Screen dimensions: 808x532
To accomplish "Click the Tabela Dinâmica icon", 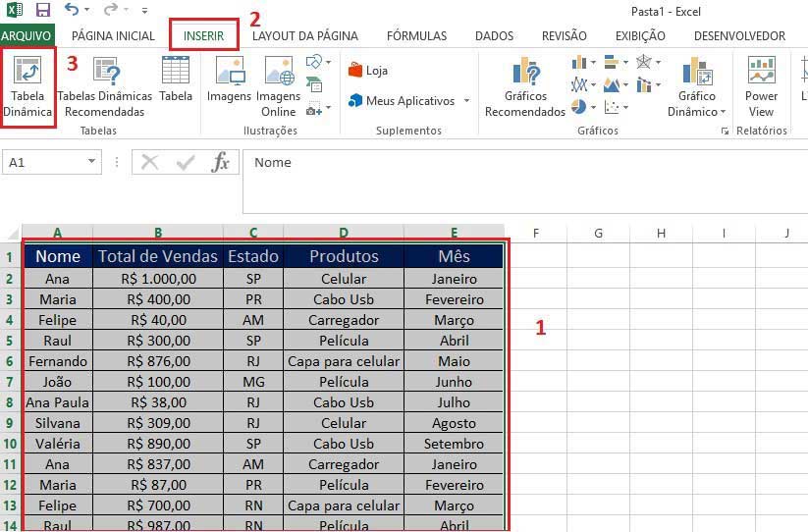I will [29, 88].
